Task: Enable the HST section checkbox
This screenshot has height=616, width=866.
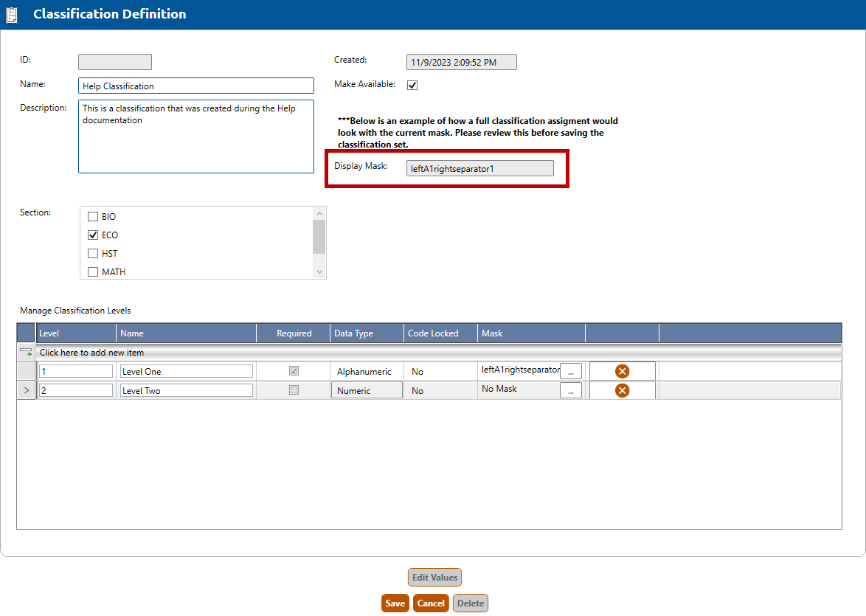Action: click(x=93, y=254)
